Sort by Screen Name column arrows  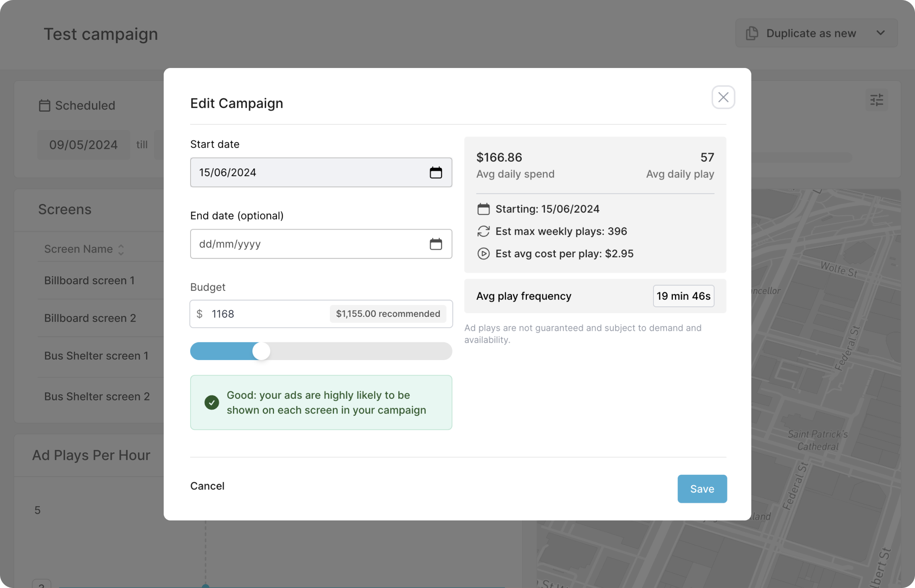click(121, 249)
